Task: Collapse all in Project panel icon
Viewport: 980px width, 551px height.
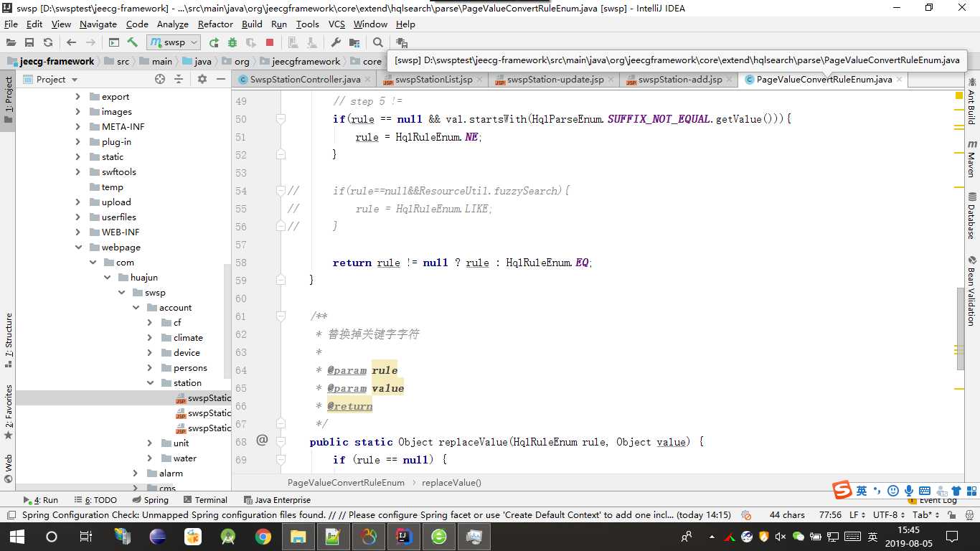Action: 179,79
